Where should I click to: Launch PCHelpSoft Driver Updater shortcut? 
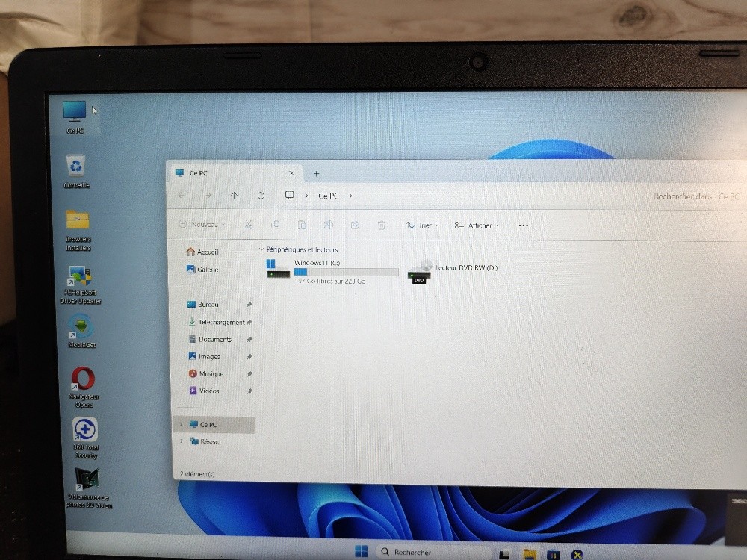80,284
